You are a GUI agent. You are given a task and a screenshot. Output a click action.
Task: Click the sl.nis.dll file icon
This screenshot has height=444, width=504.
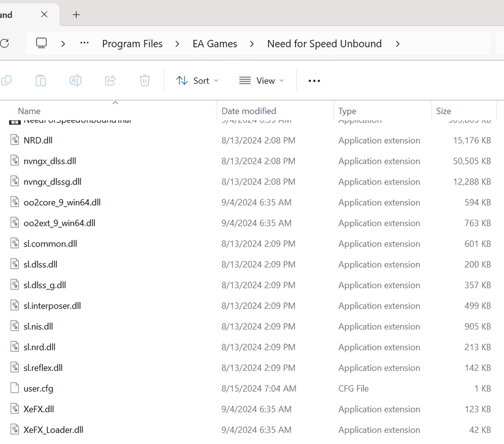(x=15, y=326)
